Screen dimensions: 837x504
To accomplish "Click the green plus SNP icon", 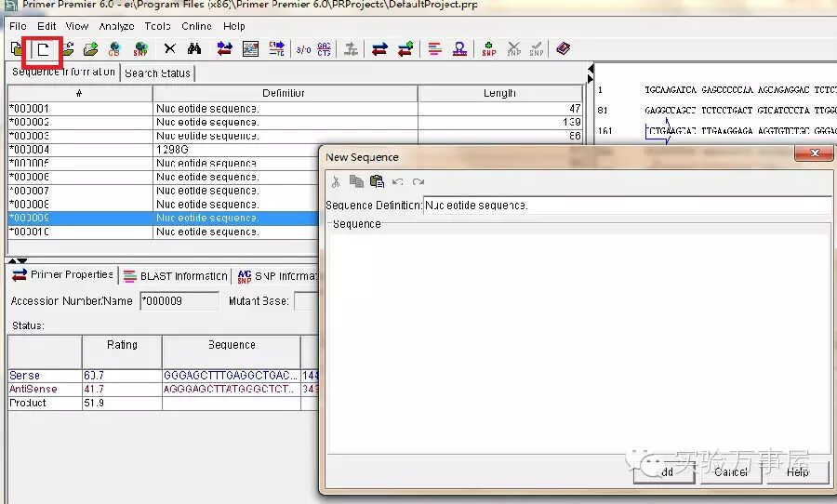I will (x=489, y=49).
